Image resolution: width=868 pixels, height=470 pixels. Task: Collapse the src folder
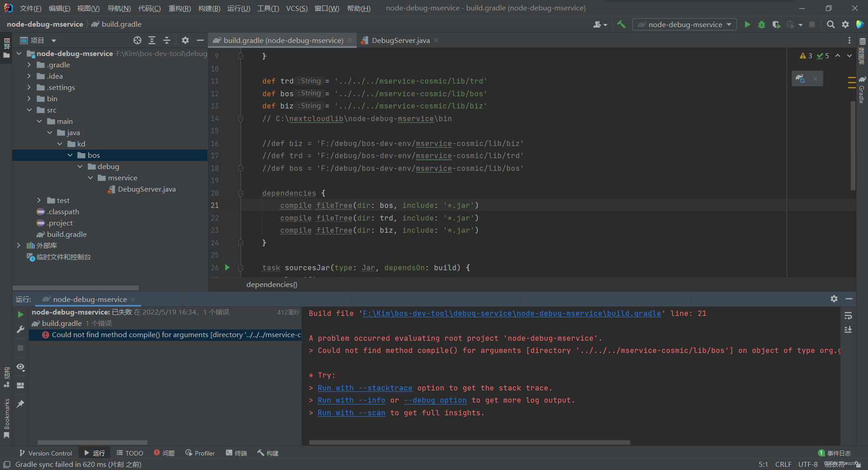click(x=29, y=110)
